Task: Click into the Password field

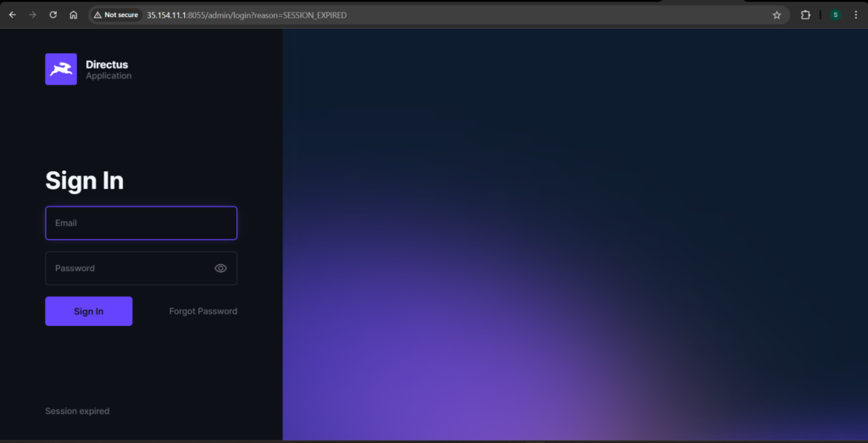Action: pyautogui.click(x=127, y=269)
